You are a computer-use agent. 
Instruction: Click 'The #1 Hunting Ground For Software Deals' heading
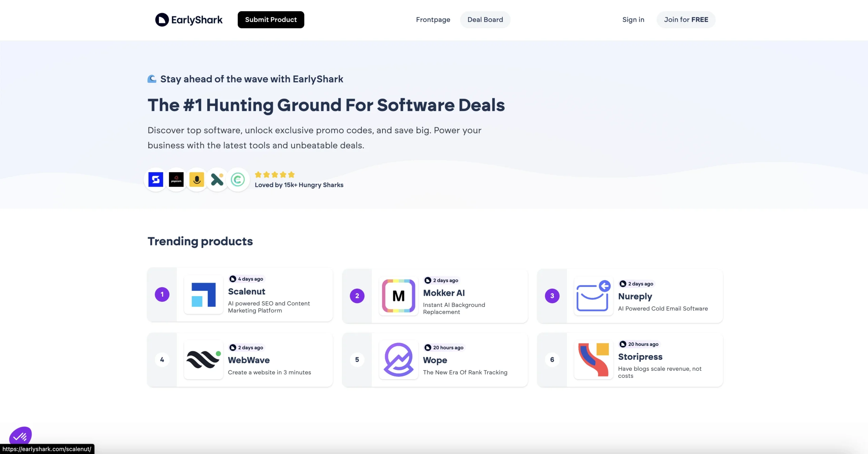coord(326,105)
